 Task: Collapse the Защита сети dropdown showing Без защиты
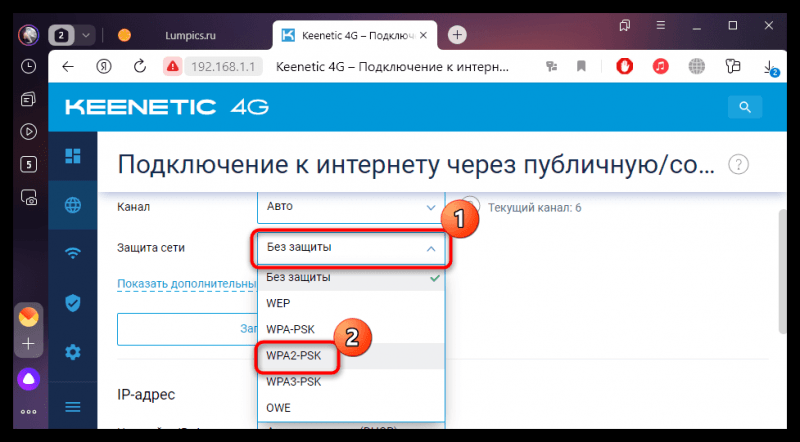coord(351,249)
